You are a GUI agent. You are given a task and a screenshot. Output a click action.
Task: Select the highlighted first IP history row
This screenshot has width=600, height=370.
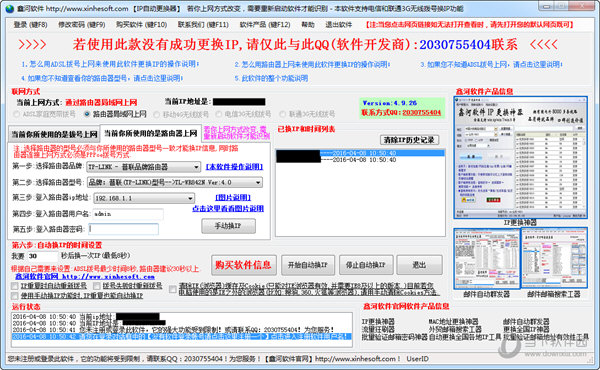tap(360, 153)
